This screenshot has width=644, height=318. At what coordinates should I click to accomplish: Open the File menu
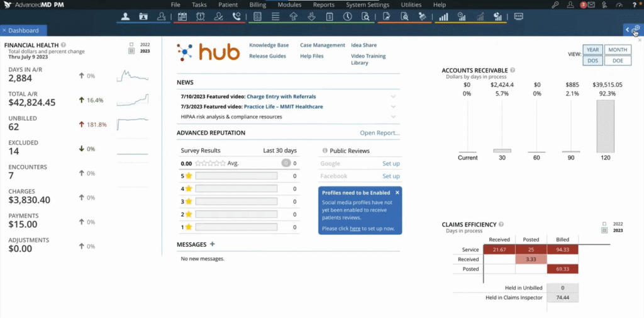[175, 5]
